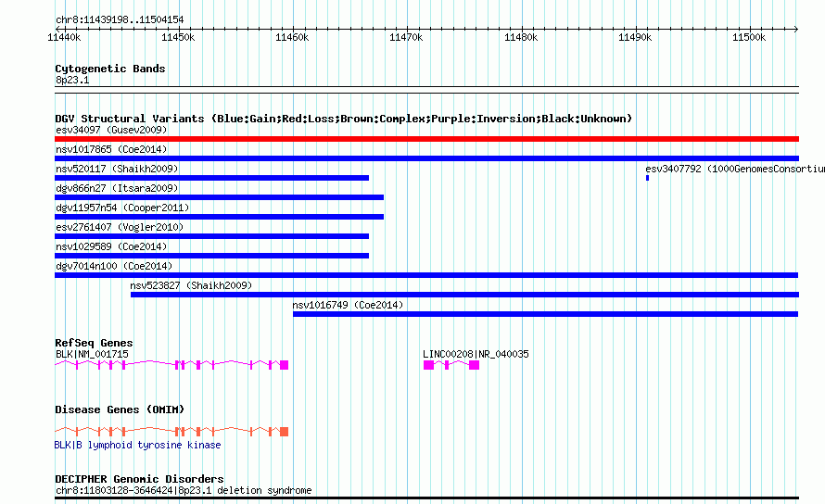Click the dgv11957n54 (Cooper2011) blue bar
825x504 pixels.
(x=219, y=217)
